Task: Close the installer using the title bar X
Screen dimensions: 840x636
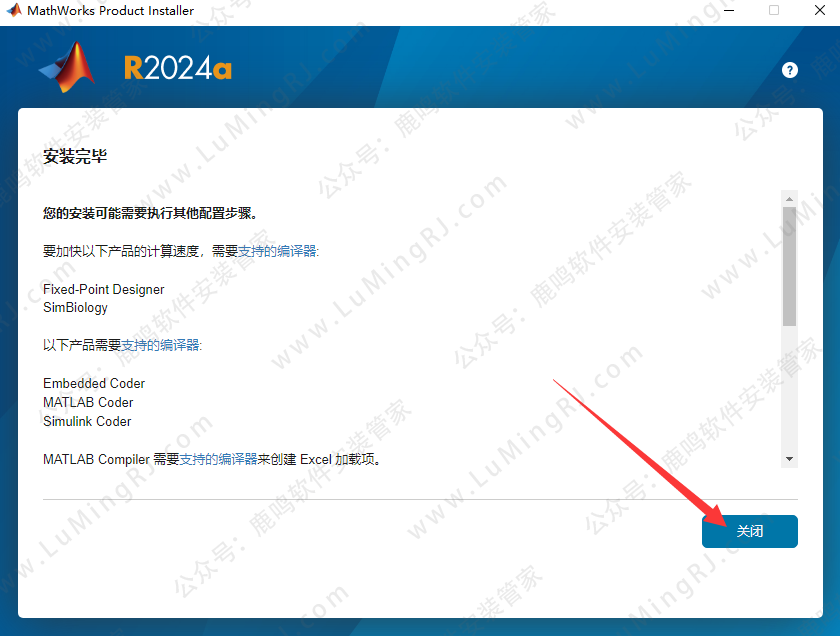Action: (820, 11)
